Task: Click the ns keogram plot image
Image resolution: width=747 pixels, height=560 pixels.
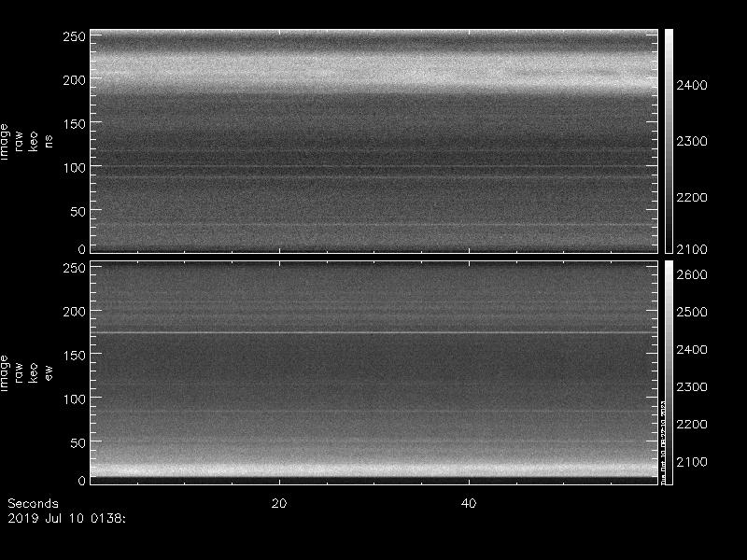Action: coord(374,141)
